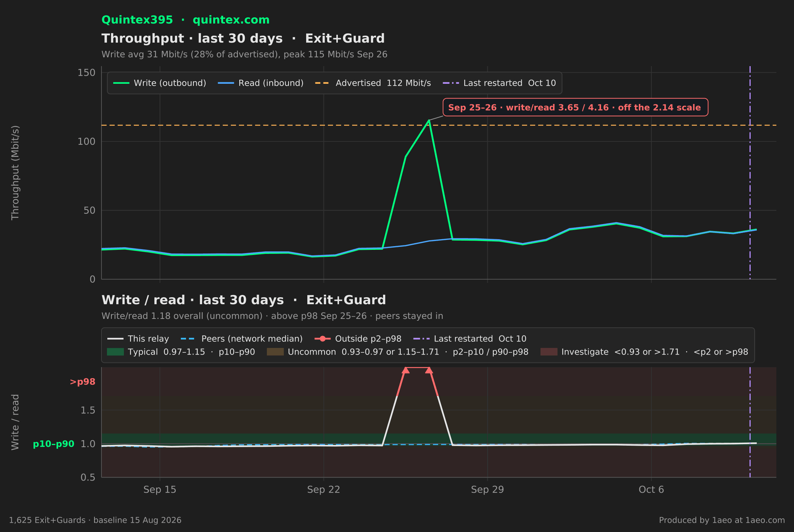Click the Sep 22 x-axis tick label

(324, 490)
